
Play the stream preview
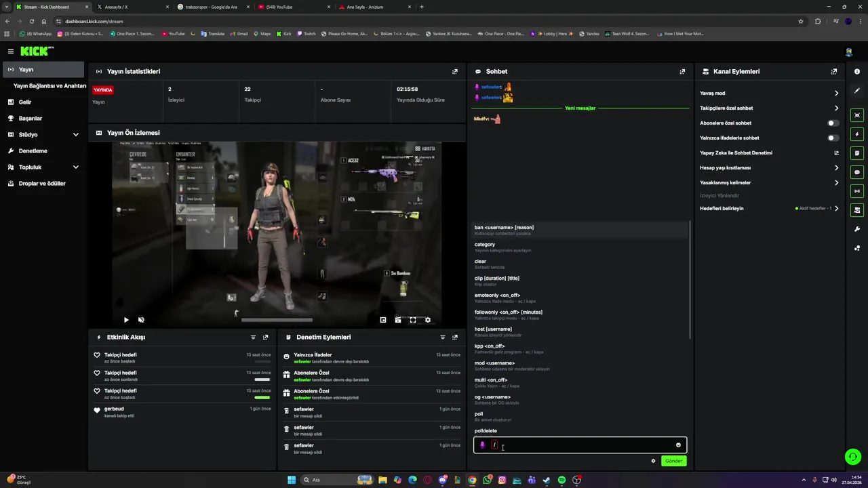pyautogui.click(x=126, y=320)
